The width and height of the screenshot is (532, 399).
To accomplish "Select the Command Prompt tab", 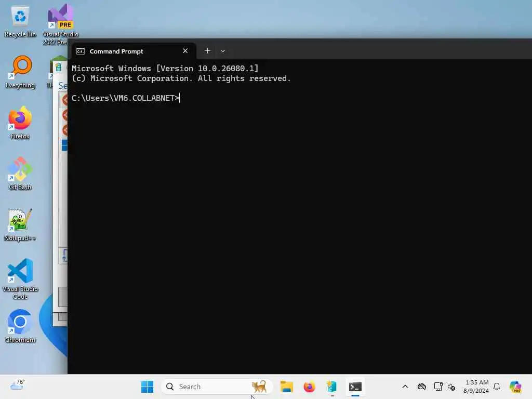I will point(134,51).
